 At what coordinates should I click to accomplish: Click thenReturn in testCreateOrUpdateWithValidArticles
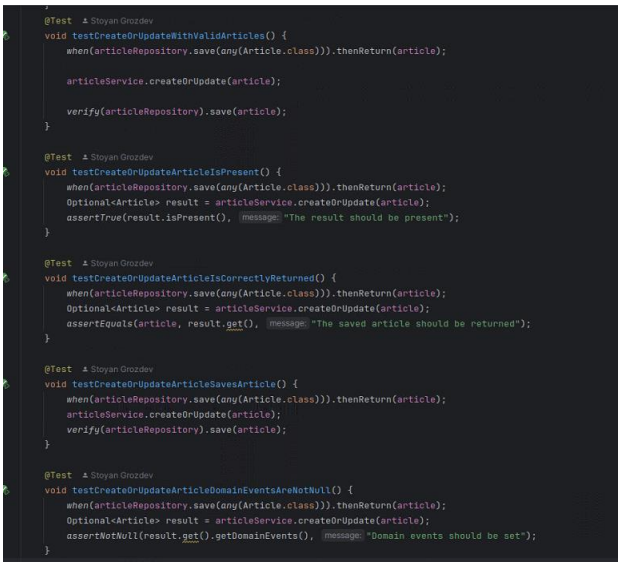pos(364,51)
